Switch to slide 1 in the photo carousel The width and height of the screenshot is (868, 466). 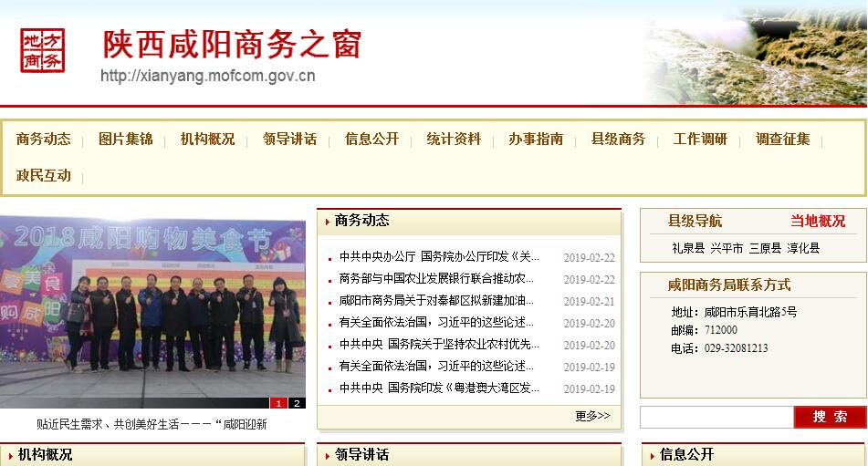point(278,403)
